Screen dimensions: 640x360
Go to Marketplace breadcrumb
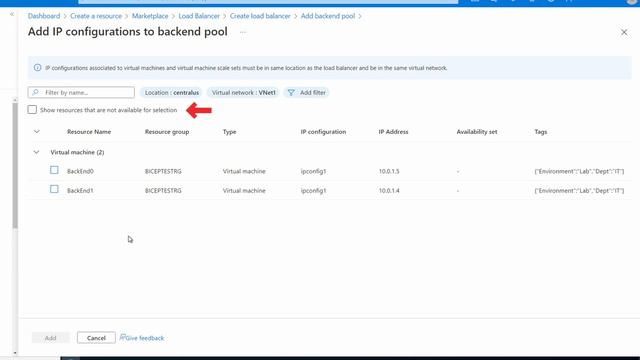(x=150, y=16)
